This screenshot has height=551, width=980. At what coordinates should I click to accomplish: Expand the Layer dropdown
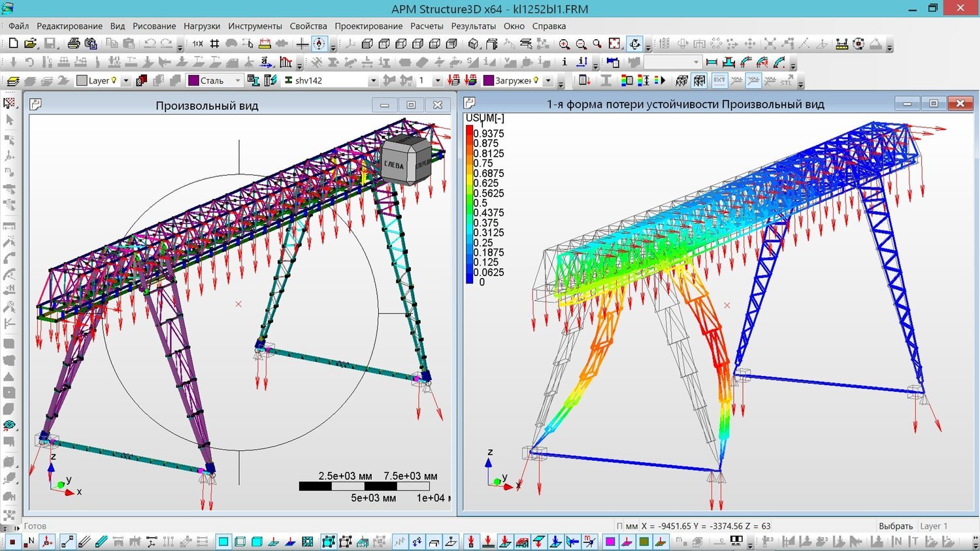coord(126,81)
